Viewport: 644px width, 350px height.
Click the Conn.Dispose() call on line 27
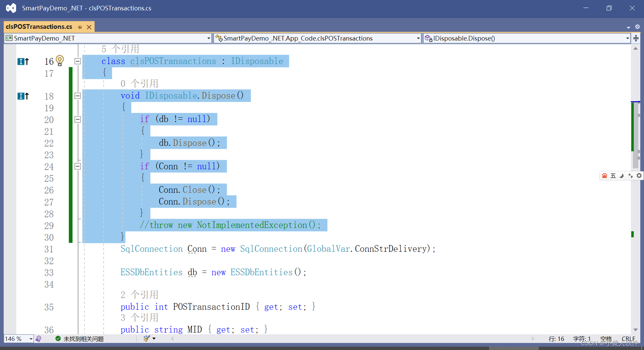(194, 201)
